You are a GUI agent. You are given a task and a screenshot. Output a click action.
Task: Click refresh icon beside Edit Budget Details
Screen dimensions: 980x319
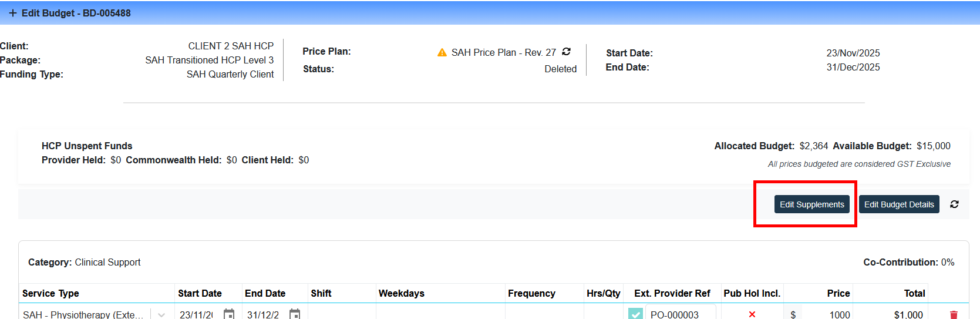(954, 204)
